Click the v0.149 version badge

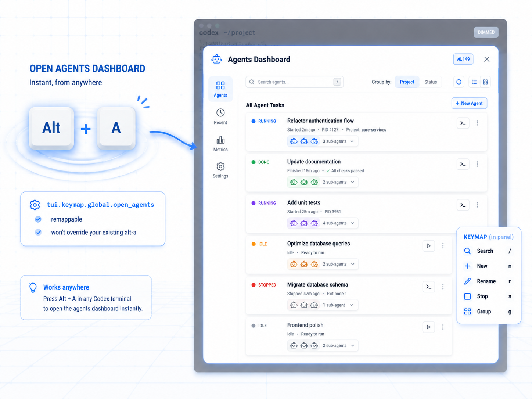click(x=463, y=59)
